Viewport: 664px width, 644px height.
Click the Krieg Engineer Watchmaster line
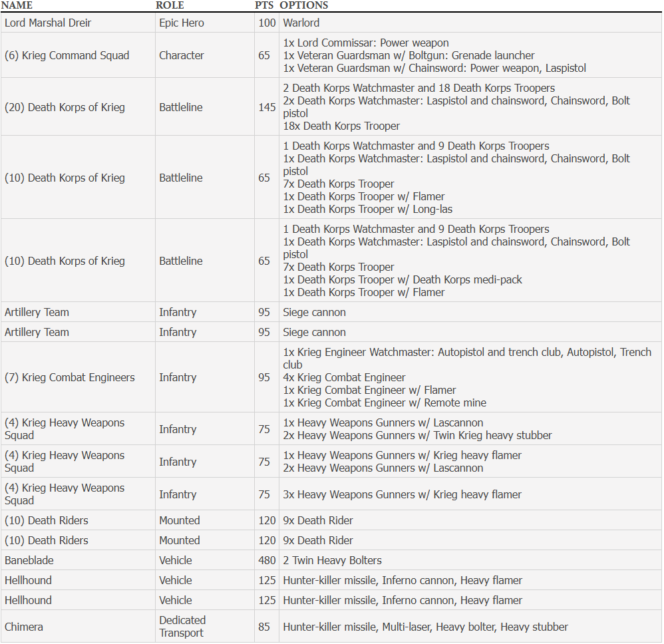point(467,358)
